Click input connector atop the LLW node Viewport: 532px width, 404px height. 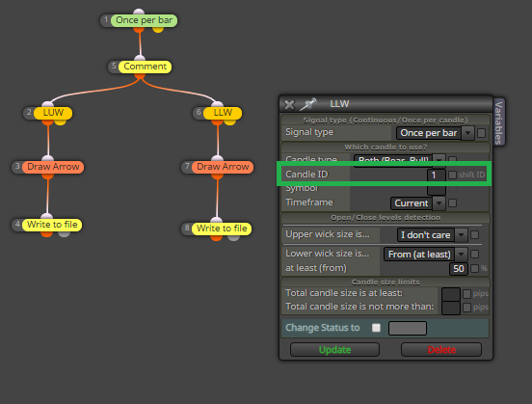pyautogui.click(x=217, y=104)
